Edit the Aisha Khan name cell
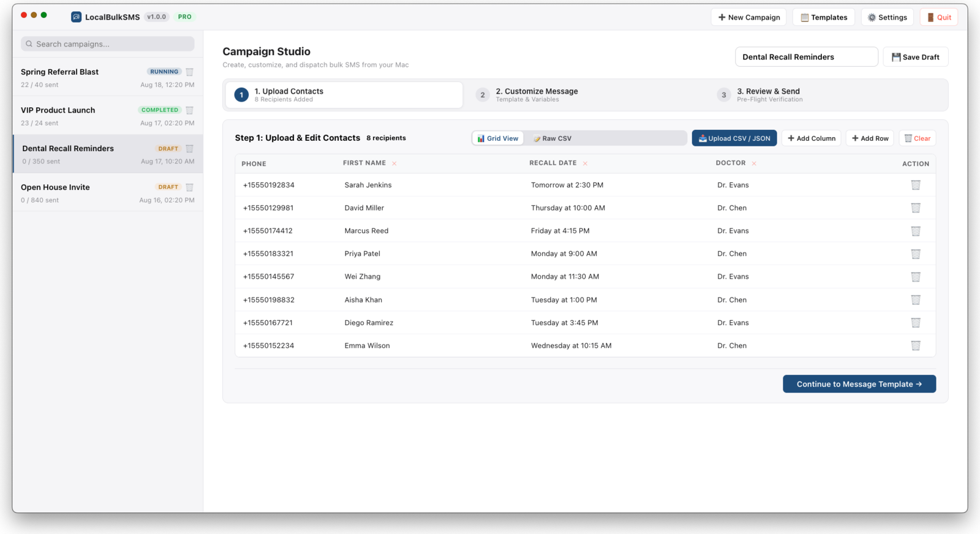This screenshot has height=534, width=980. point(363,300)
